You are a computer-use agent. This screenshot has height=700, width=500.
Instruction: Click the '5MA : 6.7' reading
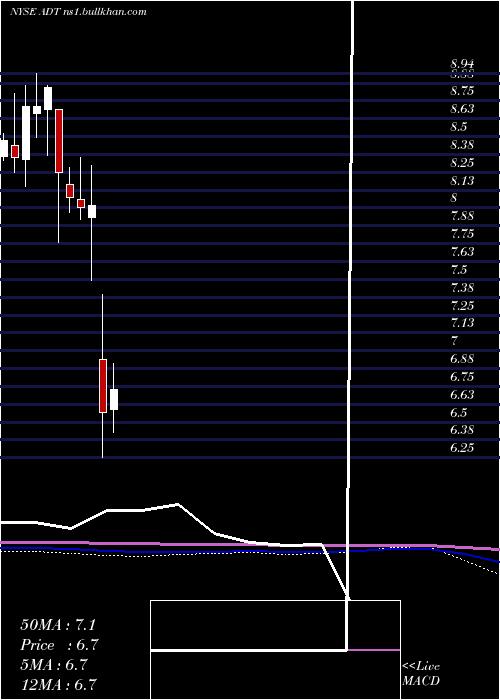tap(54, 665)
